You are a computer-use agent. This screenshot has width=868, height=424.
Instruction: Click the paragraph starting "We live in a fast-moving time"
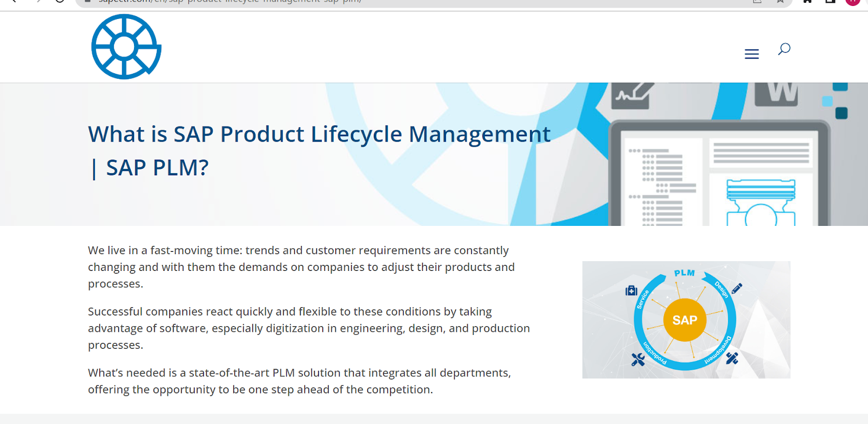[301, 267]
